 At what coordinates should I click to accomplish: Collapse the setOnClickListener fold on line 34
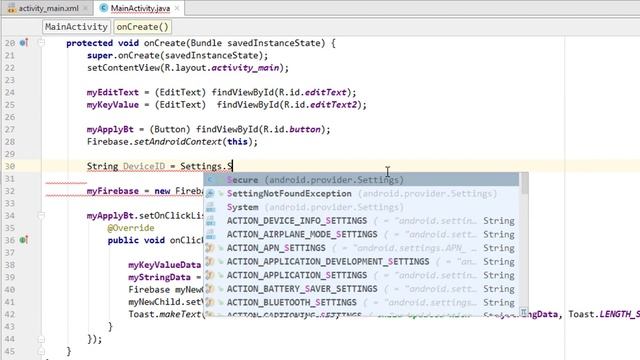41,215
